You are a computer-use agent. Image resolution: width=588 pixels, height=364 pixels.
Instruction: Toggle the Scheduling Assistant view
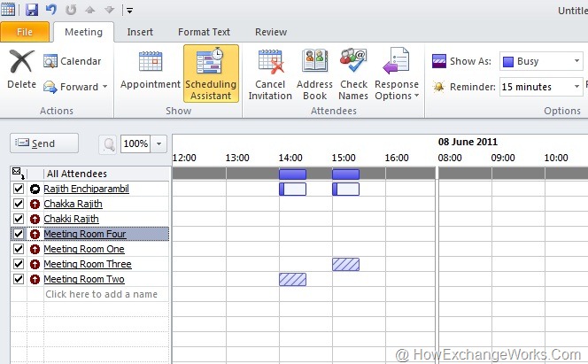[211, 74]
